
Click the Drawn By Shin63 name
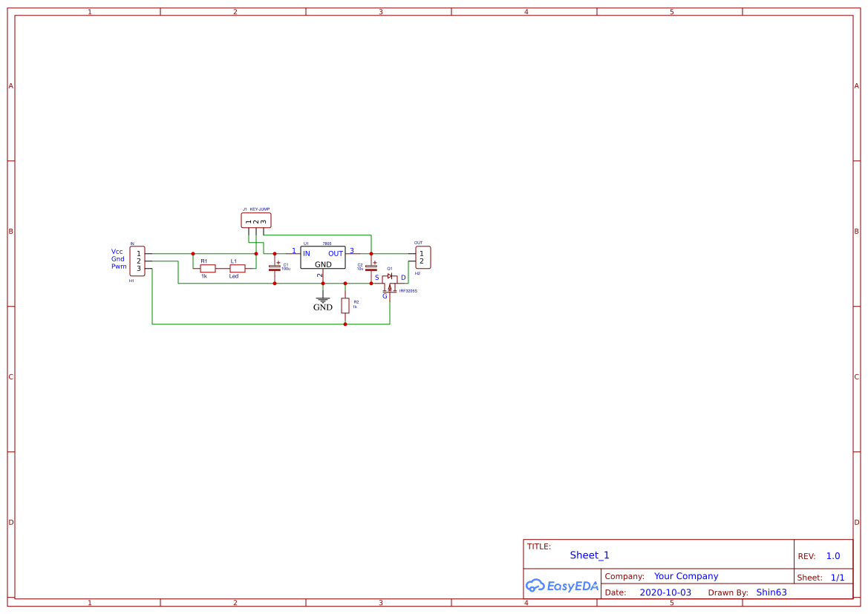(x=771, y=592)
